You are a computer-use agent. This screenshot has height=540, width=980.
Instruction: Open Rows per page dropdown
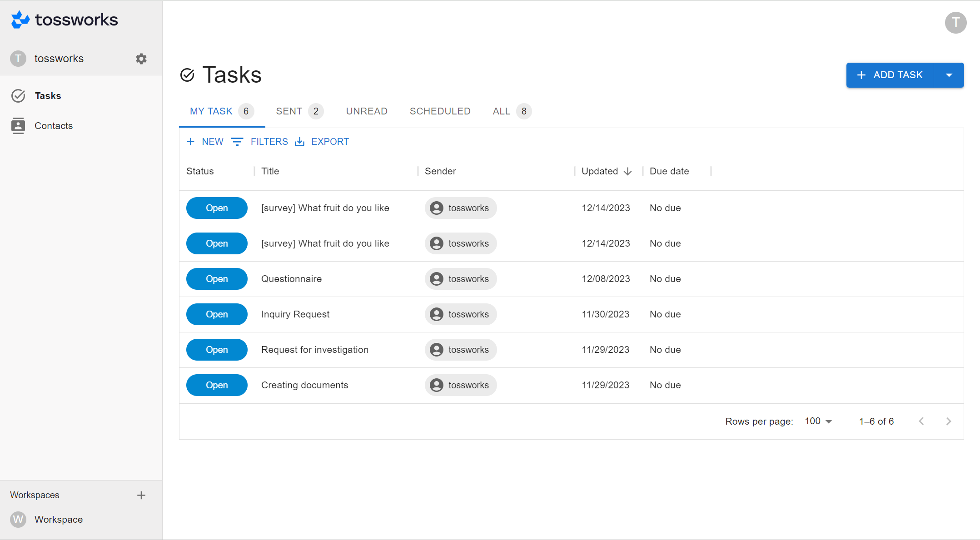818,421
